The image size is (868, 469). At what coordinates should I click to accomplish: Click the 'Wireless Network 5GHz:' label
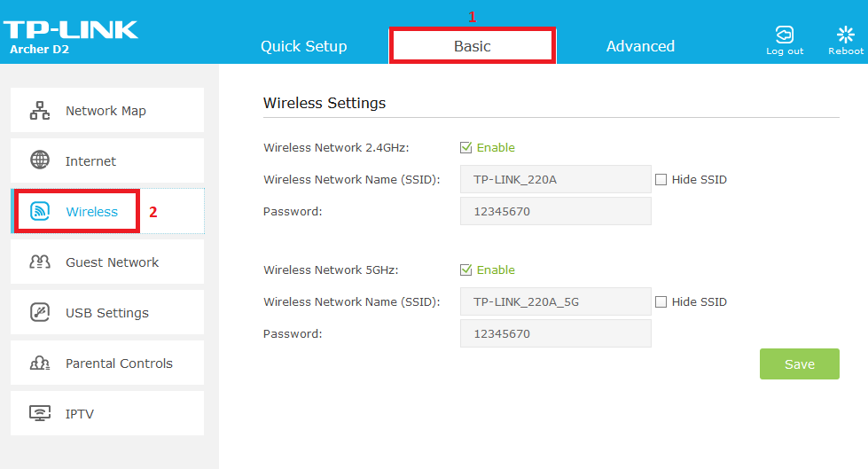pos(331,270)
